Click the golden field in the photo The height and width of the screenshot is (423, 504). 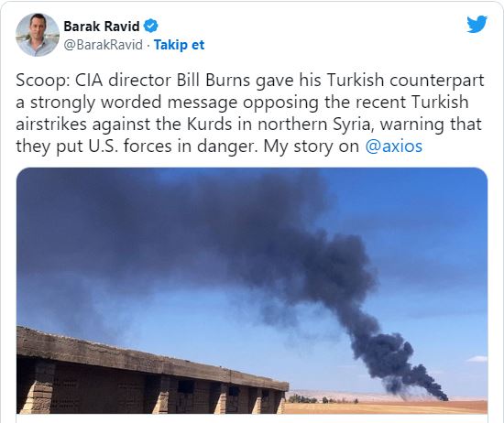386,407
